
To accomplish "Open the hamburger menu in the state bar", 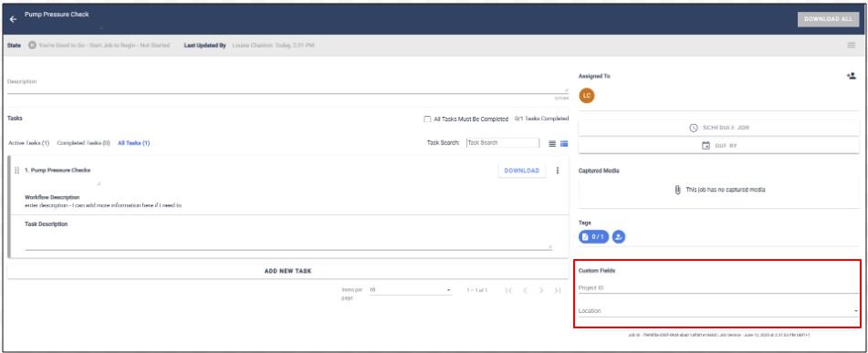I will click(x=852, y=46).
